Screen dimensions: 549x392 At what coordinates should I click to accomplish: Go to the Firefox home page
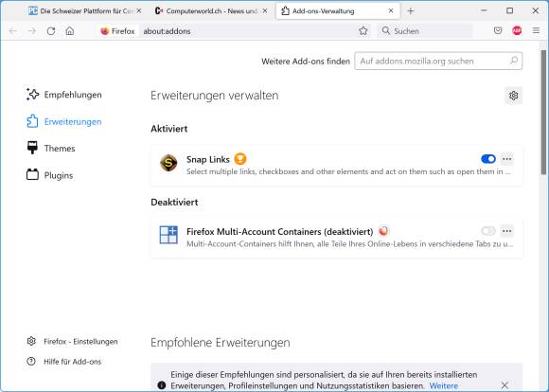(x=70, y=31)
